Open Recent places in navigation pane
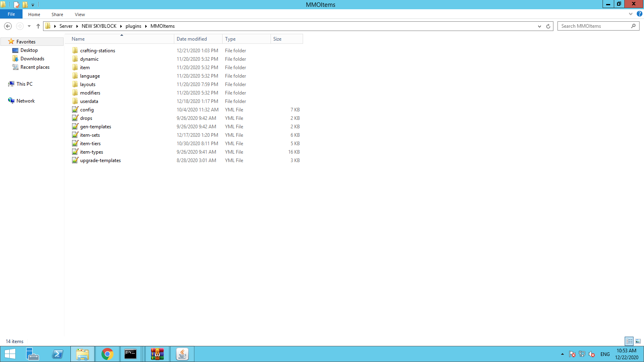644x362 pixels. [x=35, y=67]
